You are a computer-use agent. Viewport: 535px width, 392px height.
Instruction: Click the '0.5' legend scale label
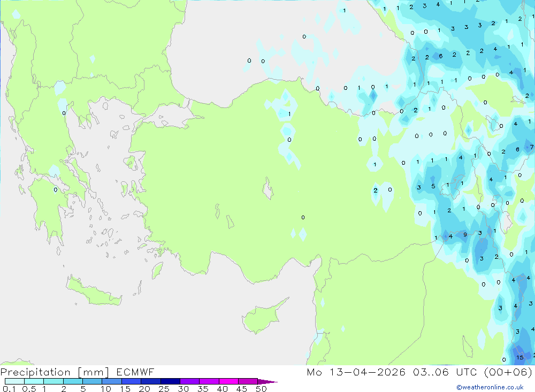pos(29,389)
